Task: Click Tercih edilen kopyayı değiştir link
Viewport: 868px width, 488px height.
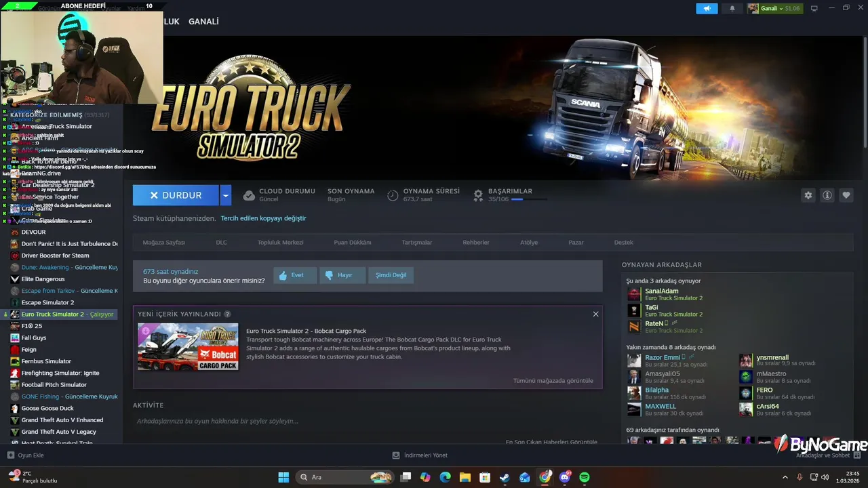Action: 263,218
